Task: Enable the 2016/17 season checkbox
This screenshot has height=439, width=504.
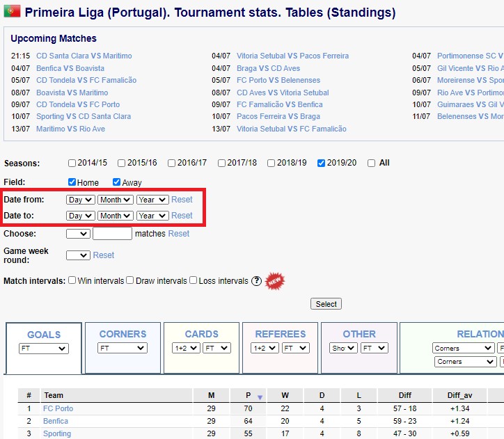Action: pos(171,163)
